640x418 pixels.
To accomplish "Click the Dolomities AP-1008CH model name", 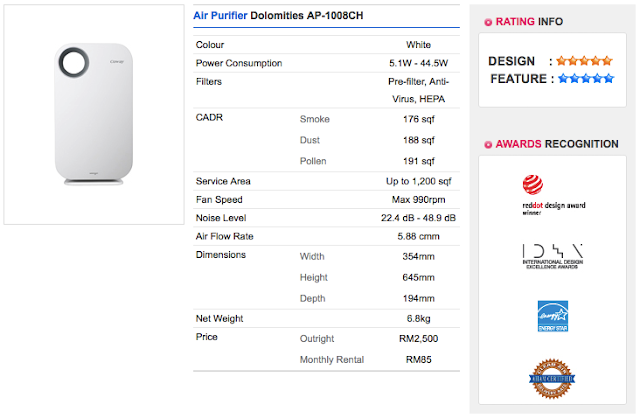I will (x=307, y=16).
